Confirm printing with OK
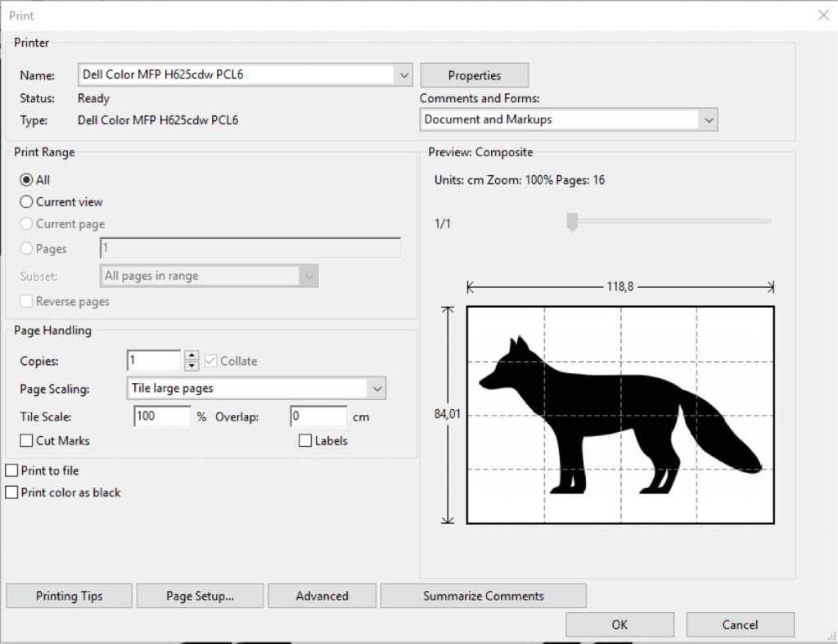The width and height of the screenshot is (838, 644). [620, 624]
